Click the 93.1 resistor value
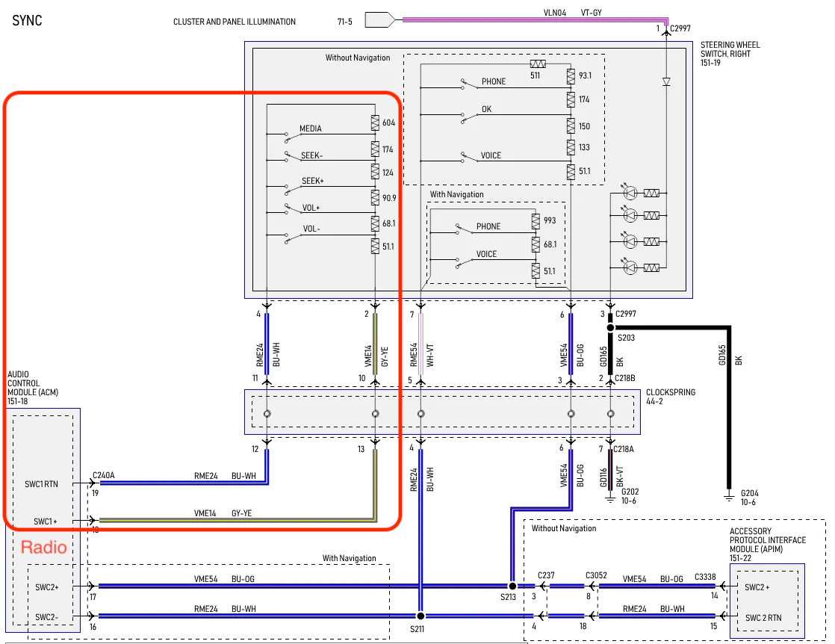This screenshot has height=644, width=835. click(x=586, y=75)
